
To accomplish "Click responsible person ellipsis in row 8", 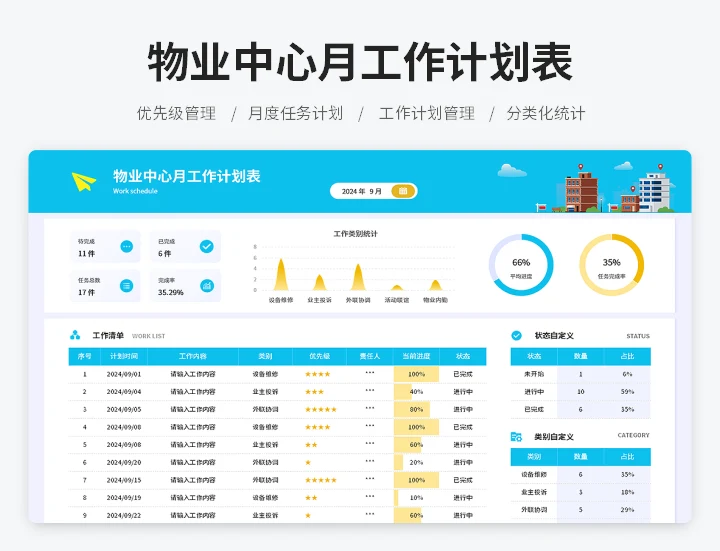I will tap(370, 496).
